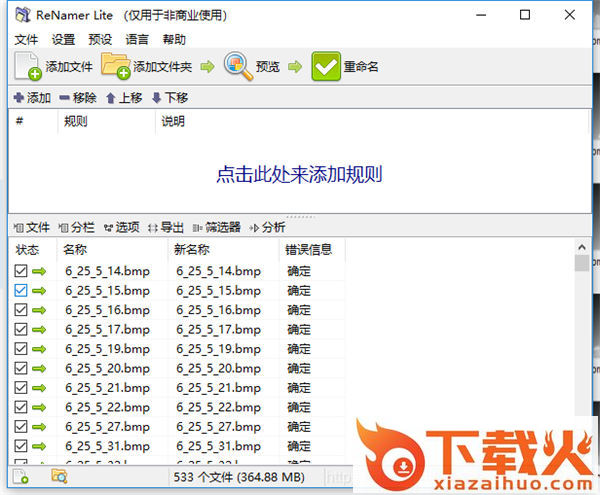This screenshot has height=495, width=600.
Task: Toggle the checkbox for 6_25_5_16.bmp
Action: click(x=21, y=310)
